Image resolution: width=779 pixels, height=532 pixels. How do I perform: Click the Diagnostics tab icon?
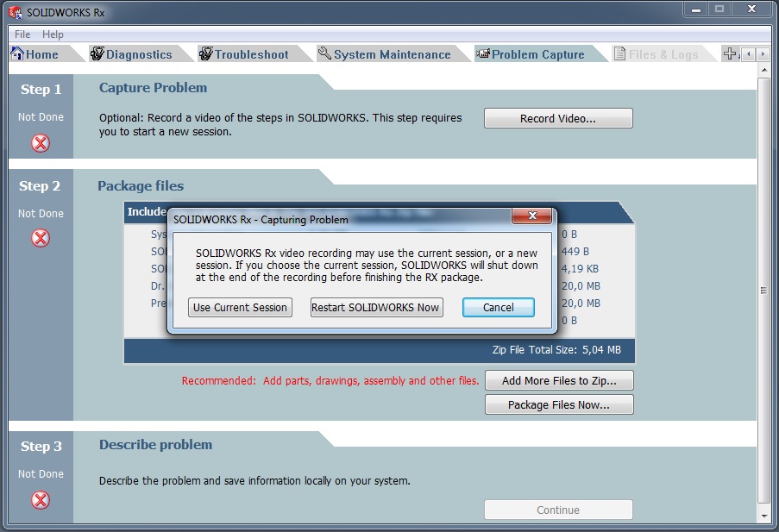97,54
